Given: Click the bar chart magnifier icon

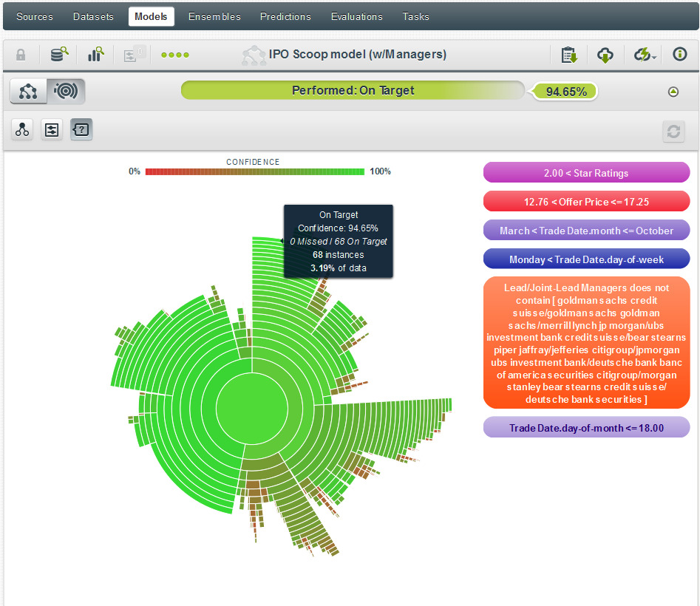Looking at the screenshot, I should coord(96,55).
